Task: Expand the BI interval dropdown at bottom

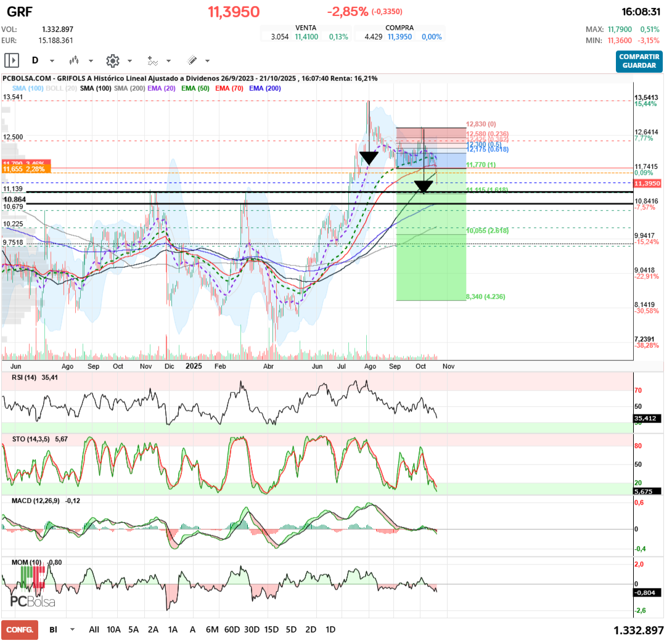Action: pos(72,629)
